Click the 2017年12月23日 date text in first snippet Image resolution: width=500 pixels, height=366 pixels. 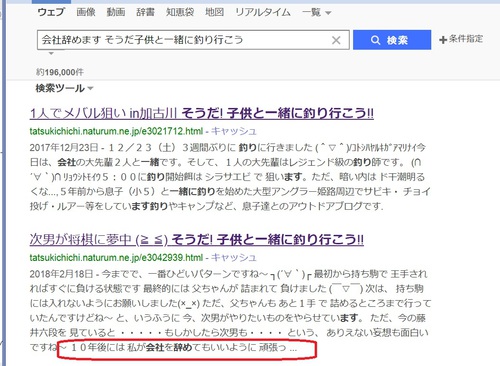click(x=64, y=147)
